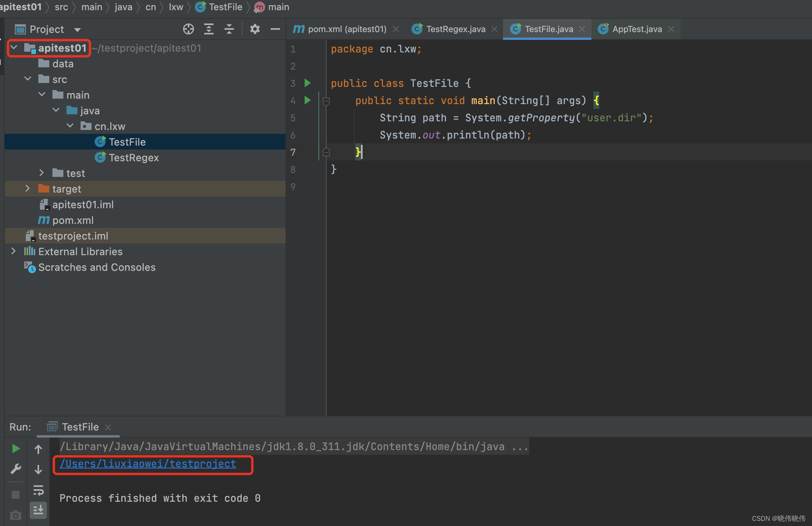Toggle soft-wrap in Run console
Screen dimensions: 812x526
point(38,490)
